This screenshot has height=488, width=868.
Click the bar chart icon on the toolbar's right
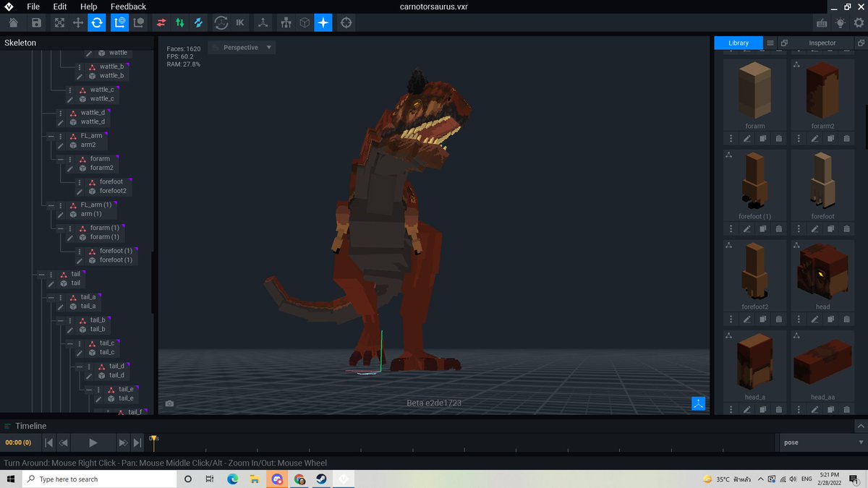click(x=822, y=23)
